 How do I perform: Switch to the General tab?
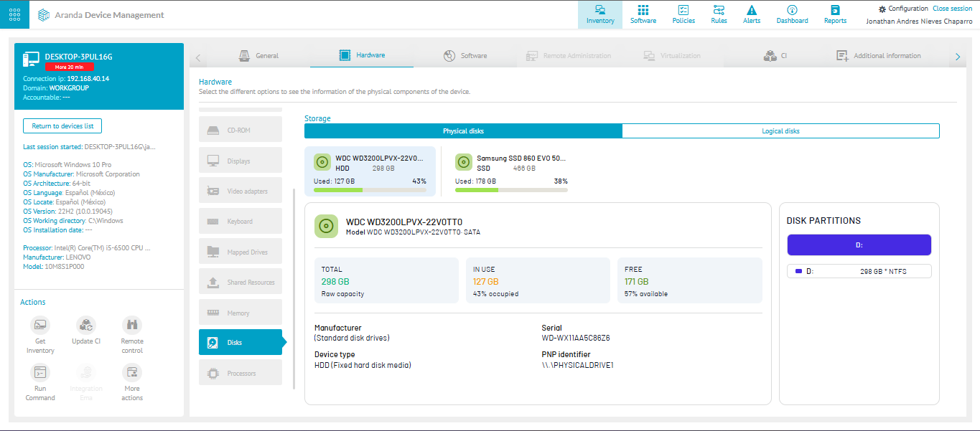pyautogui.click(x=259, y=55)
